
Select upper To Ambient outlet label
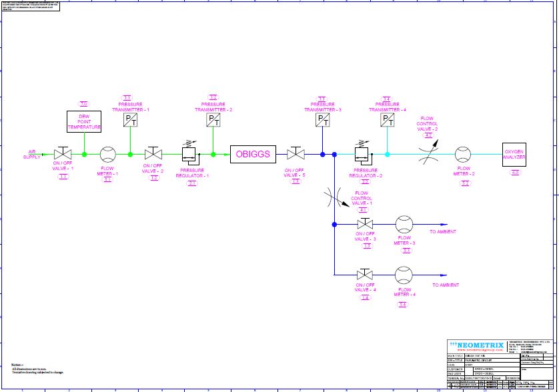click(442, 231)
